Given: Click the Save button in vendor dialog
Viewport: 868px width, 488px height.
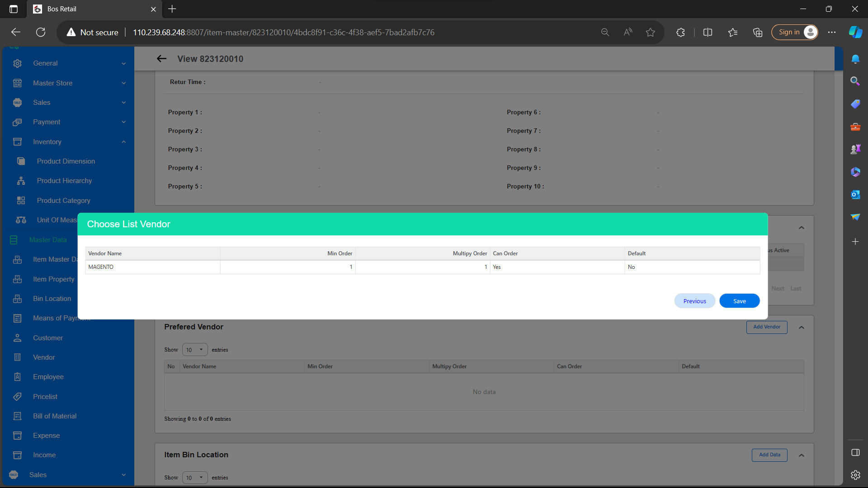Looking at the screenshot, I should (739, 301).
